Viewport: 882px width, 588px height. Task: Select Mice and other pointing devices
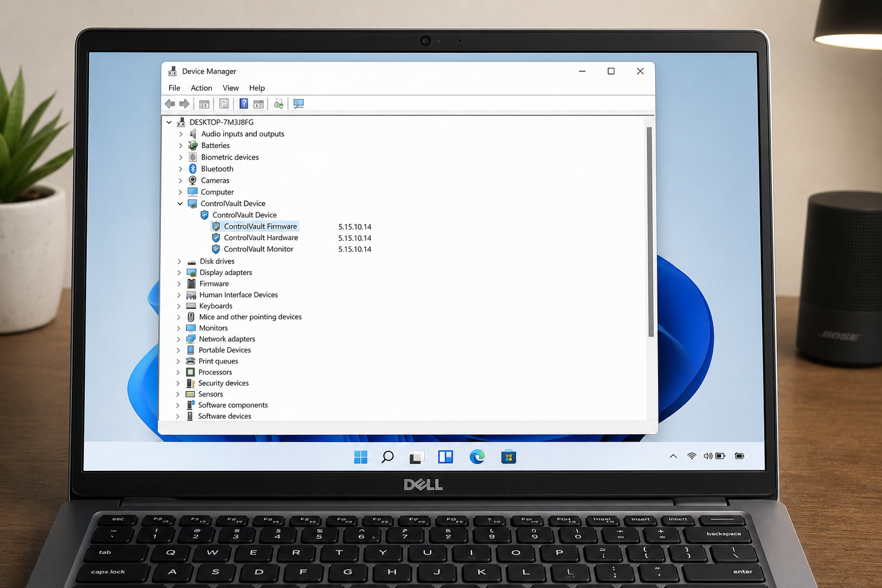(250, 317)
